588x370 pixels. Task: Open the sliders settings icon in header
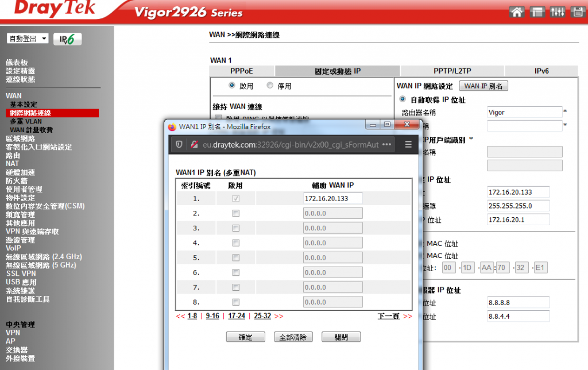(x=557, y=12)
